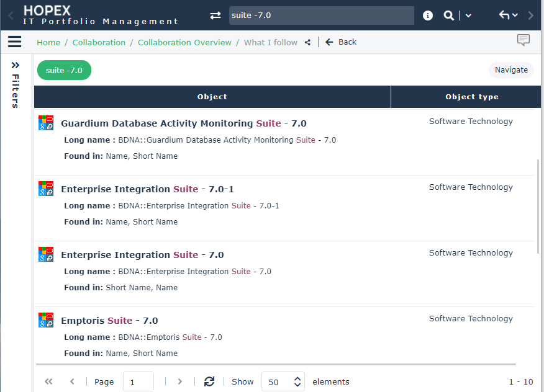The width and height of the screenshot is (544, 392).
Task: Adjust the elements-per-page stepper
Action: 297,381
